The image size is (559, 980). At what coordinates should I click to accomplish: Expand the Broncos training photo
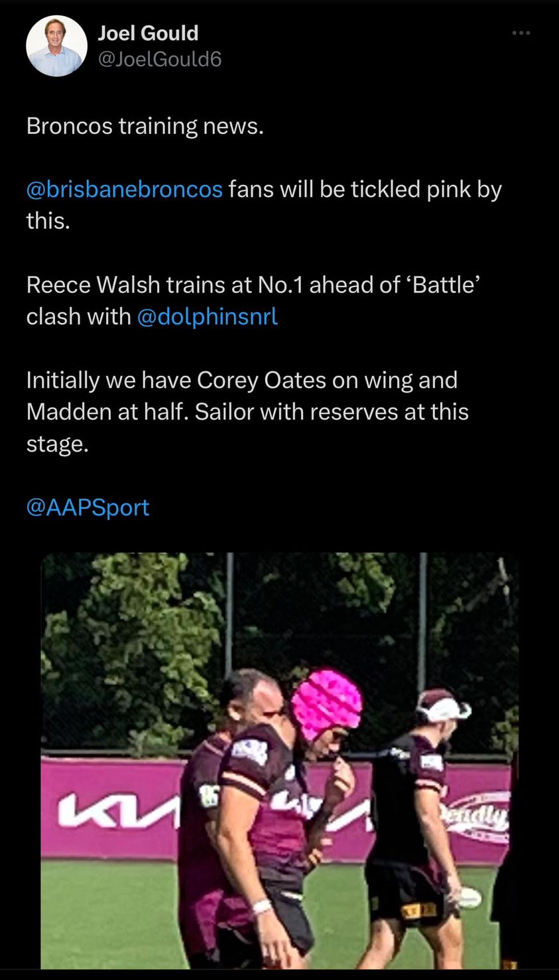[279, 761]
